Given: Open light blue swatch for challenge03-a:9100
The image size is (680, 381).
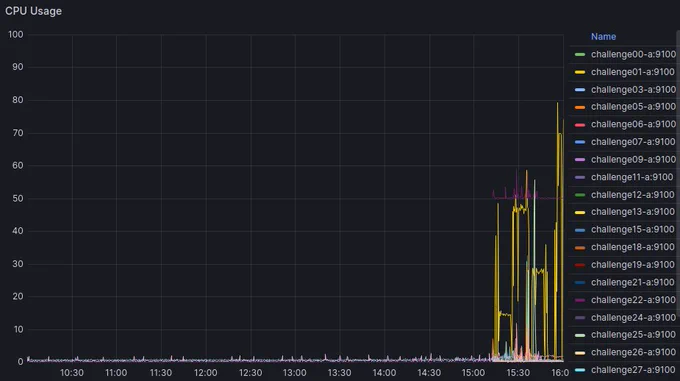Looking at the screenshot, I should click(x=580, y=90).
